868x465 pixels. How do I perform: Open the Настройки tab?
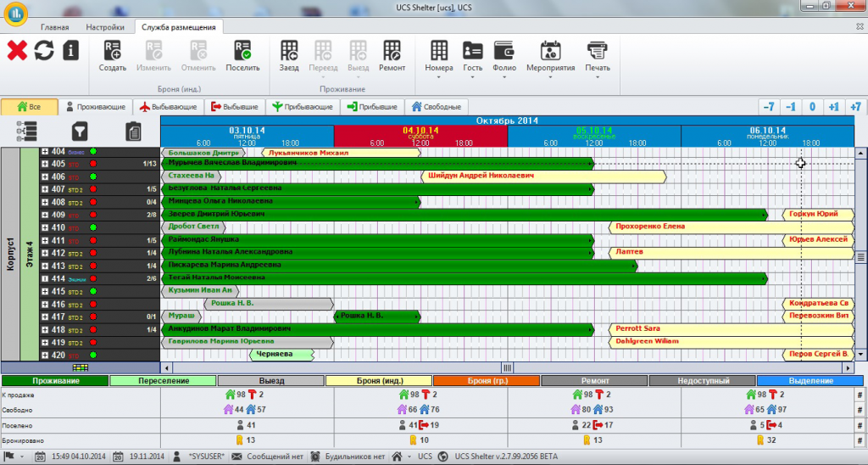click(x=105, y=27)
